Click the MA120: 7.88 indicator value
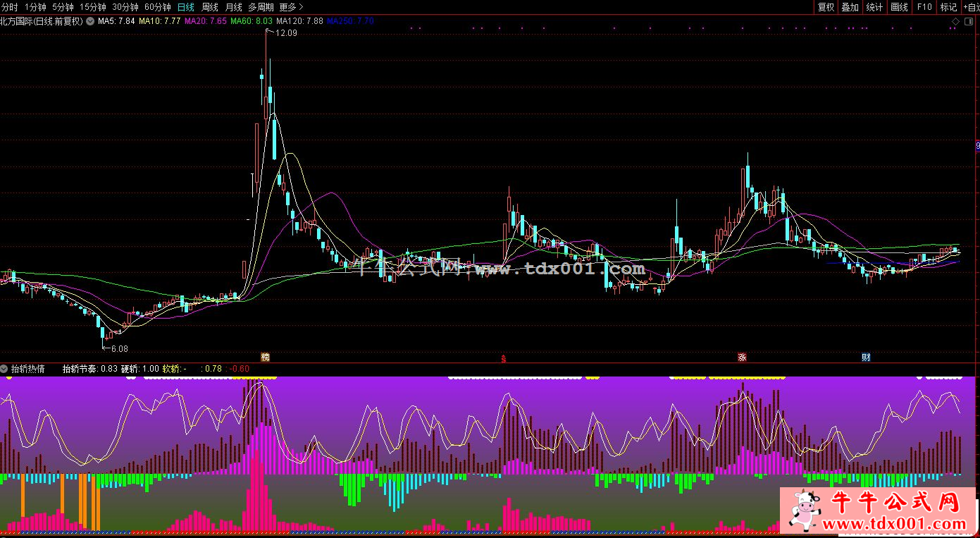 pyautogui.click(x=300, y=21)
